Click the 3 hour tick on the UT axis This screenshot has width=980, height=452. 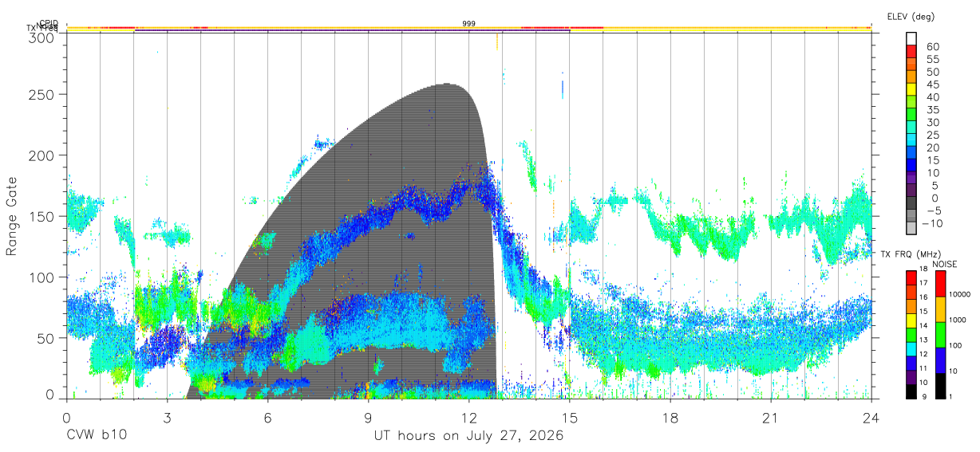pyautogui.click(x=167, y=418)
